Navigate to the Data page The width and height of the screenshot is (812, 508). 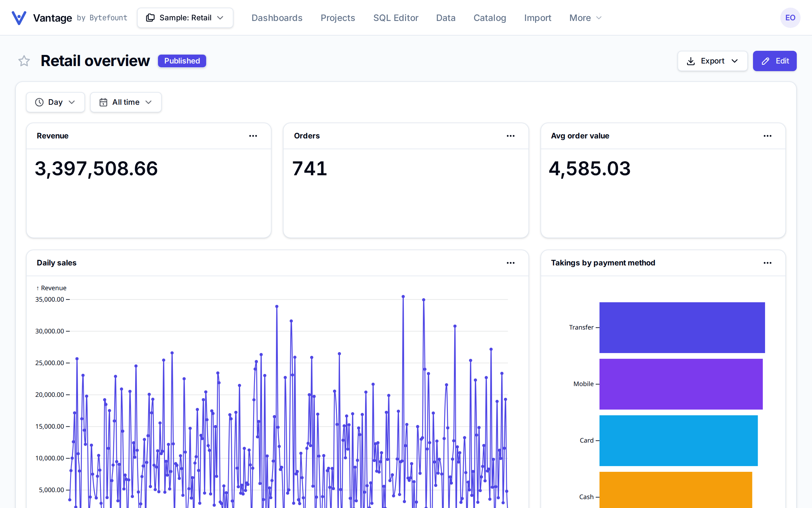pyautogui.click(x=446, y=18)
